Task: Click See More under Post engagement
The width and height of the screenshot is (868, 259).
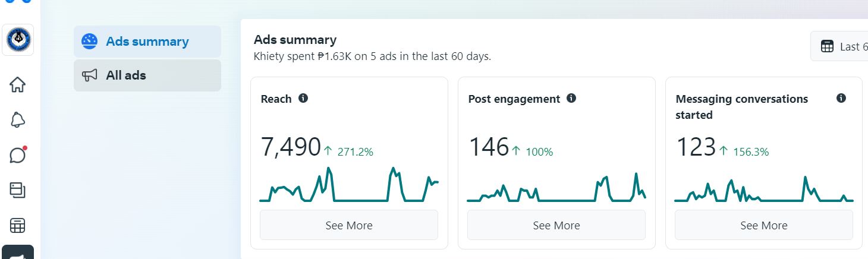Action: (x=556, y=225)
